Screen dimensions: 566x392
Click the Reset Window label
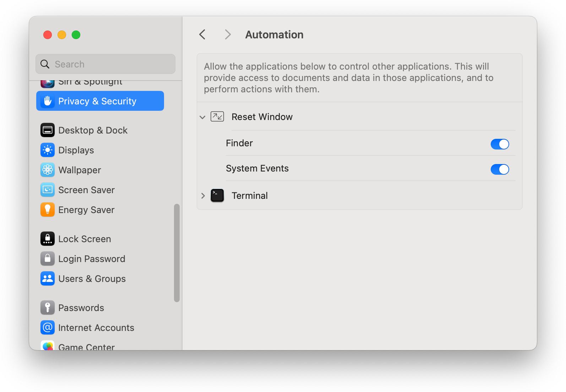tap(262, 117)
